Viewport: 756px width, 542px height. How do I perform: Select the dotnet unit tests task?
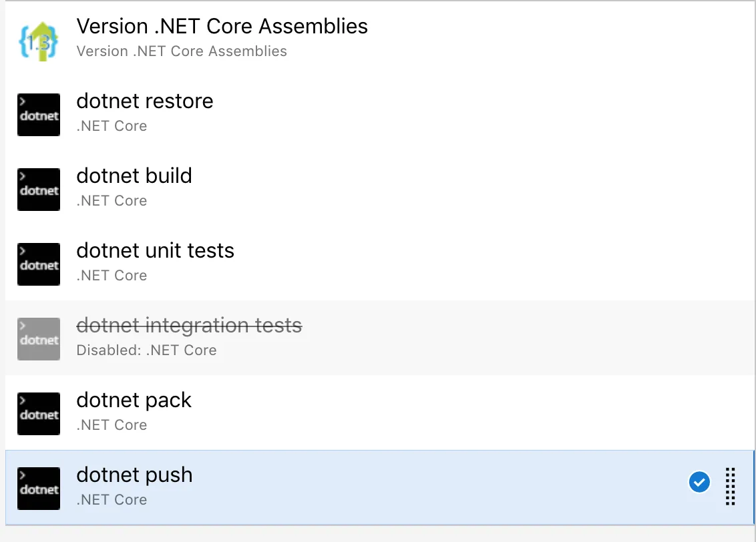[x=156, y=251]
